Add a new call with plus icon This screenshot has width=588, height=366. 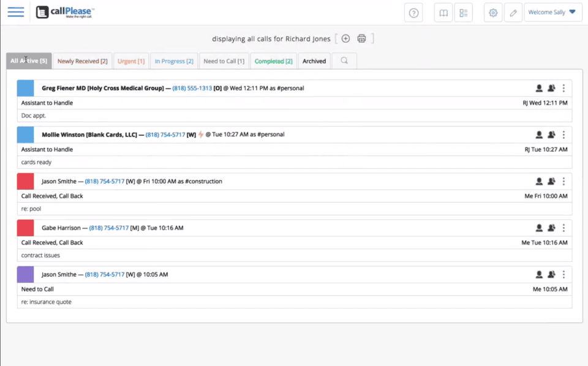pos(345,39)
